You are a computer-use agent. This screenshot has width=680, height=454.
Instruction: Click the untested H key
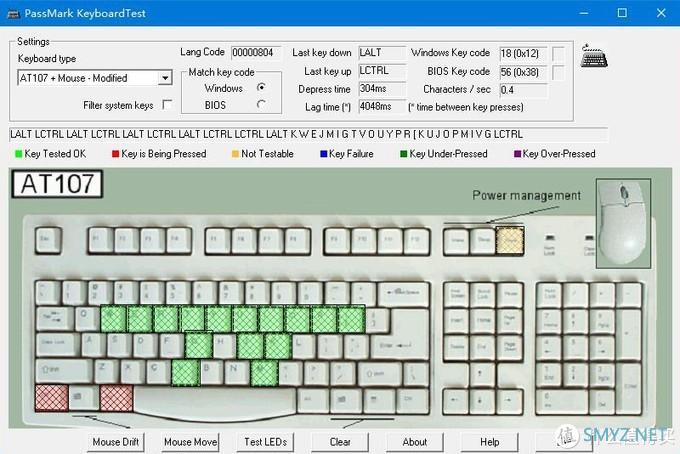click(224, 346)
